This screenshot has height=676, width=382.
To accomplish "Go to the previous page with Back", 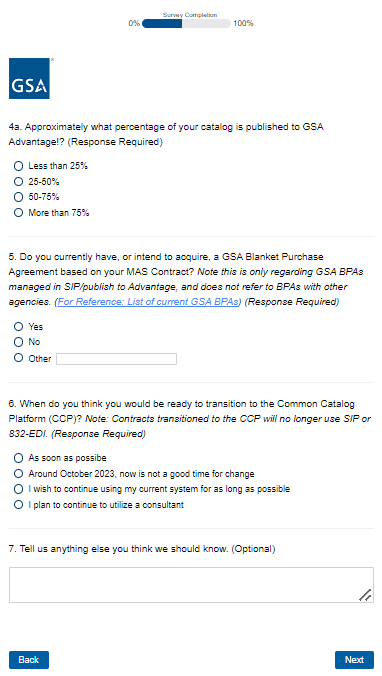I will 29,660.
